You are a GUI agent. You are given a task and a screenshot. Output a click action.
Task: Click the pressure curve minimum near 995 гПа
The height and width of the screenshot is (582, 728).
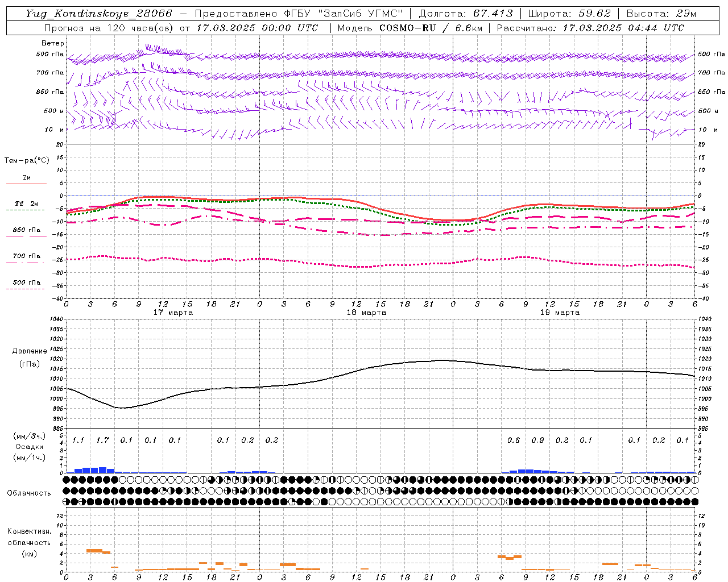tap(122, 408)
